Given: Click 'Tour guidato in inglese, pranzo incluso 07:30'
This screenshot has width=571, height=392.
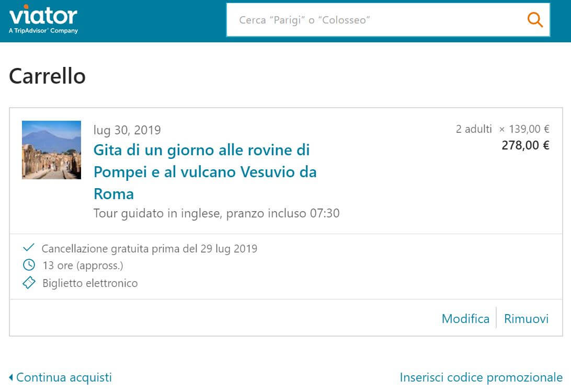Looking at the screenshot, I should click(216, 213).
